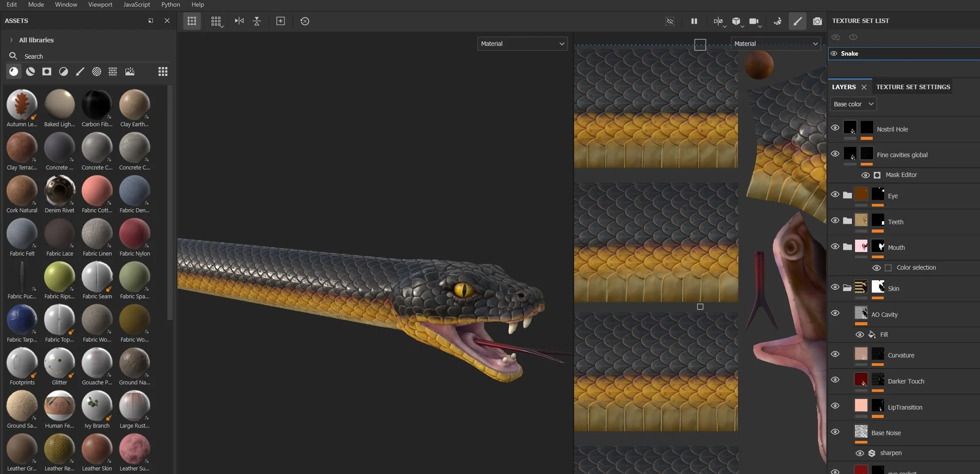Expand the Teeth folder

coord(847,221)
